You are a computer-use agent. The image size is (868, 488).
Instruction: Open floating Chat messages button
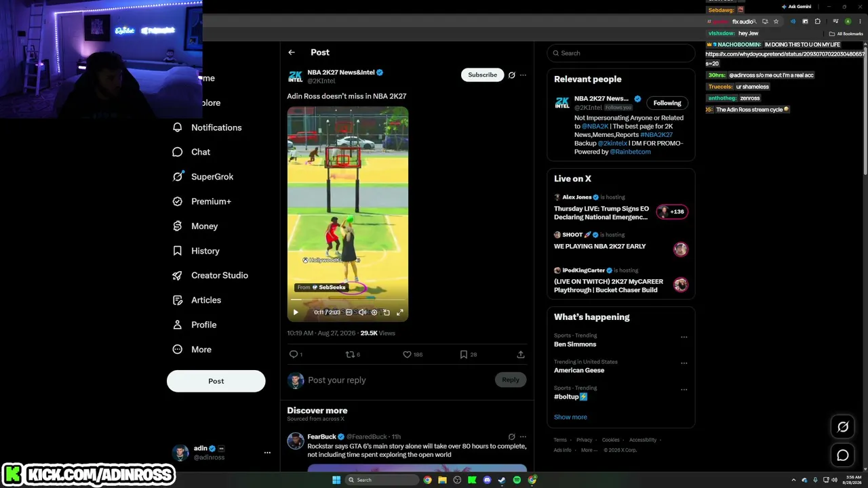point(843,455)
